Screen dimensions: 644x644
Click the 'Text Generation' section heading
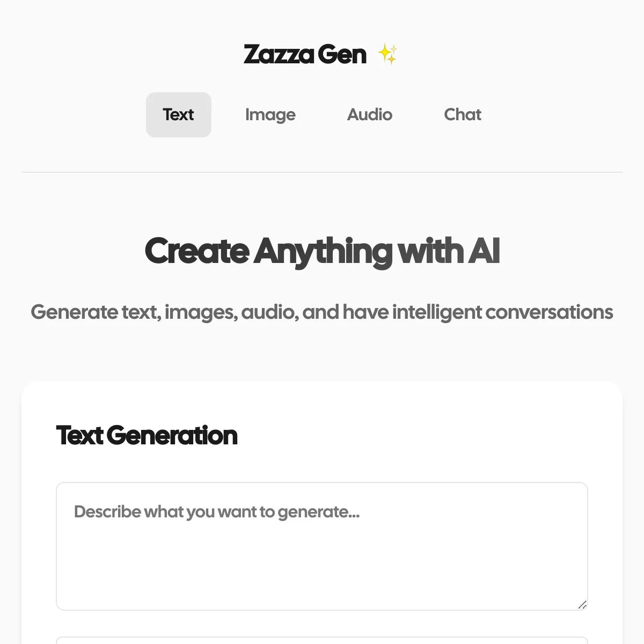click(147, 435)
